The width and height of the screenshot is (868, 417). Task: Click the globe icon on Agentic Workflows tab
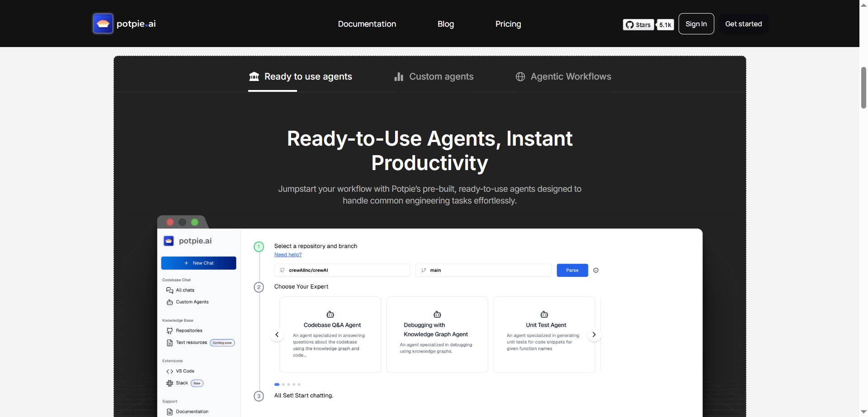pyautogui.click(x=520, y=76)
